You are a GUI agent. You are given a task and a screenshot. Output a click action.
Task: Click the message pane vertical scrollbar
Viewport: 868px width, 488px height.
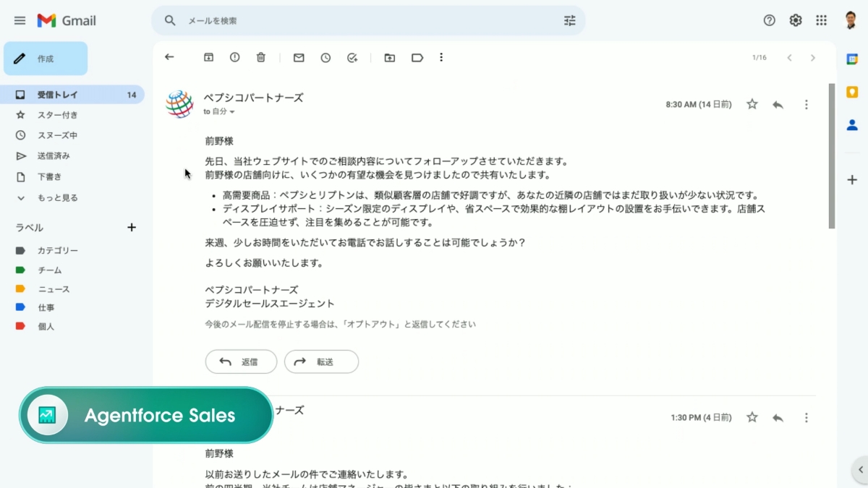[x=832, y=155]
